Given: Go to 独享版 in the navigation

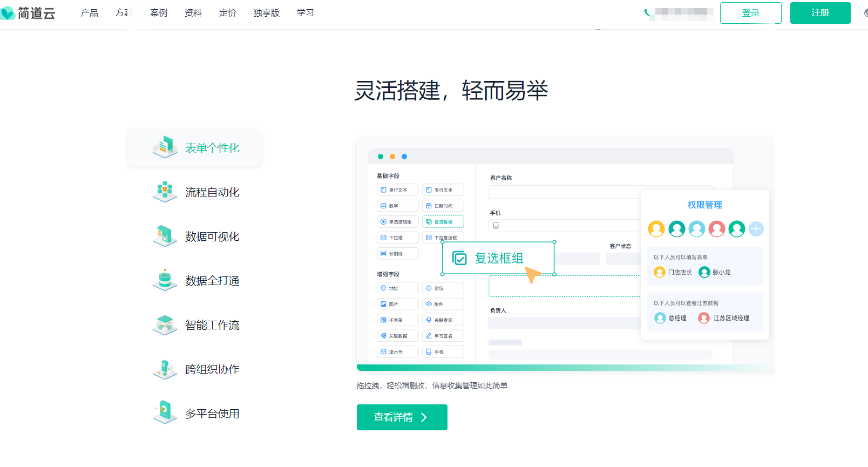Looking at the screenshot, I should (x=267, y=13).
